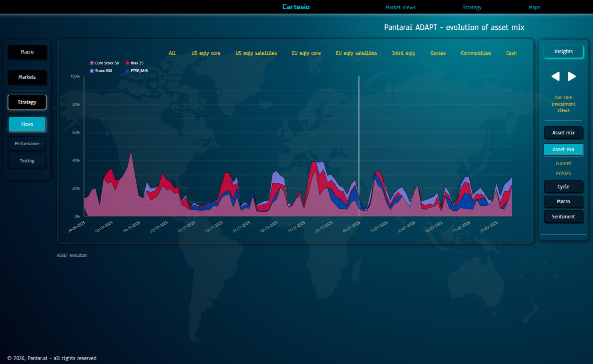Show the All assets tab
593x364 pixels.
pyautogui.click(x=172, y=53)
